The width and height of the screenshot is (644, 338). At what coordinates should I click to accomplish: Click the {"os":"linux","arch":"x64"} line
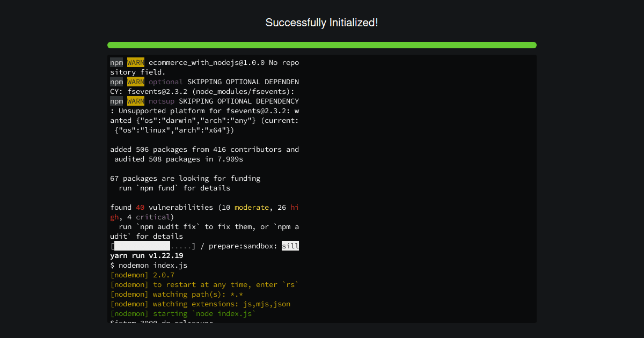[x=174, y=130]
